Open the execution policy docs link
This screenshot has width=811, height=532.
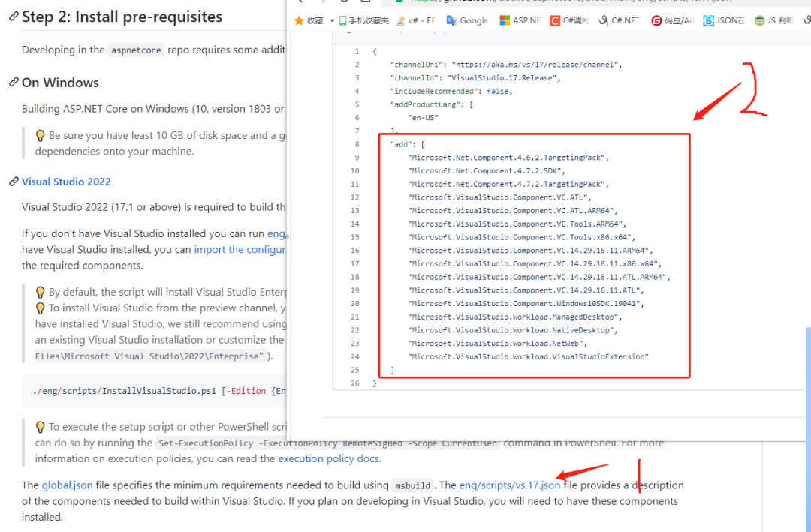[x=329, y=458]
